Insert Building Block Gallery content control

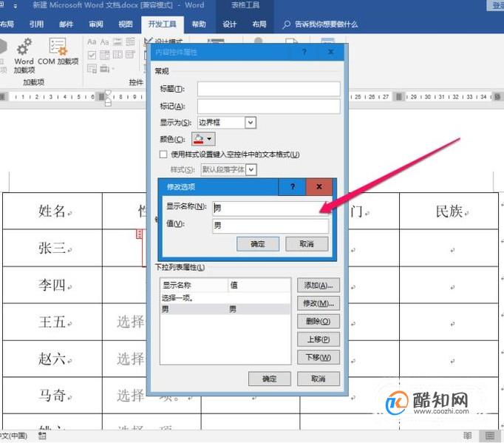(130, 42)
